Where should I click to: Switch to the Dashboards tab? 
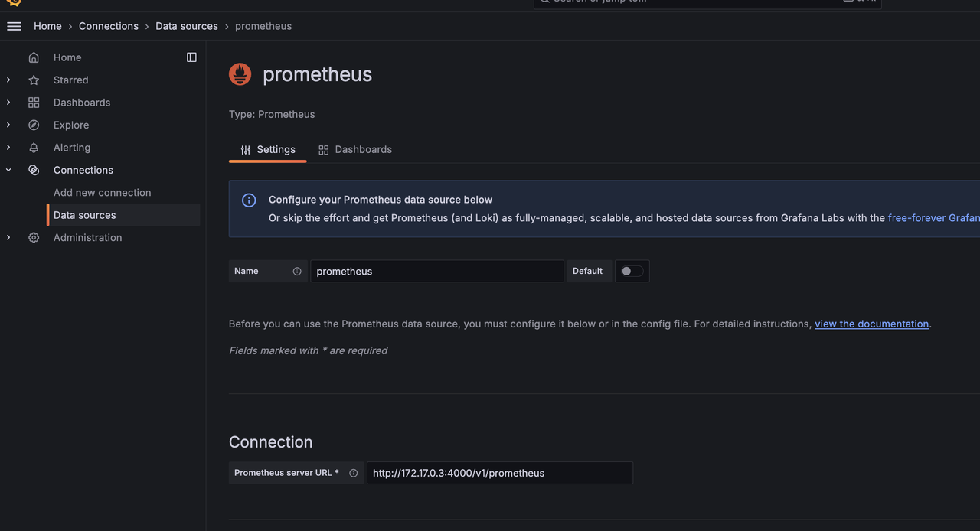coord(354,149)
